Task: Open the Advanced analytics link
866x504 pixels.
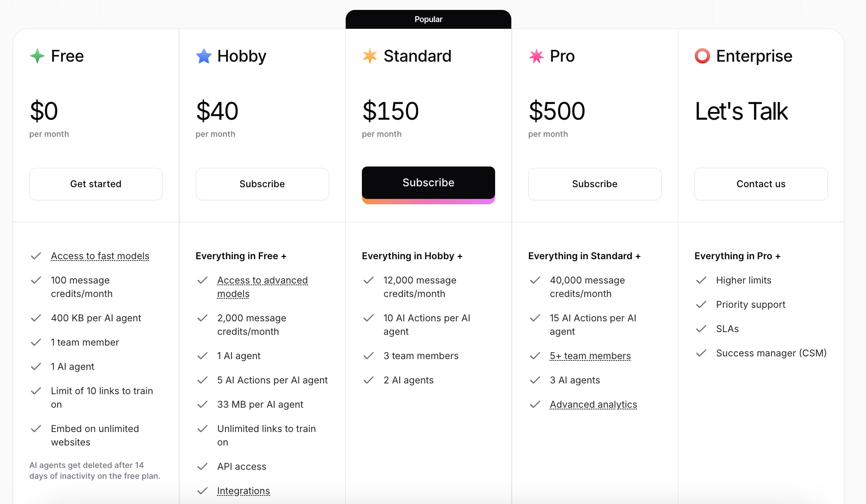Action: [x=593, y=405]
